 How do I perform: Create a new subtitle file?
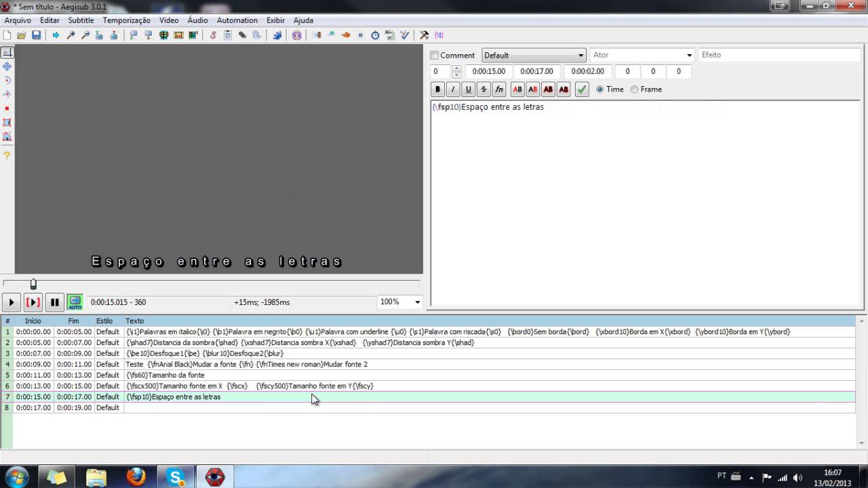pyautogui.click(x=7, y=35)
